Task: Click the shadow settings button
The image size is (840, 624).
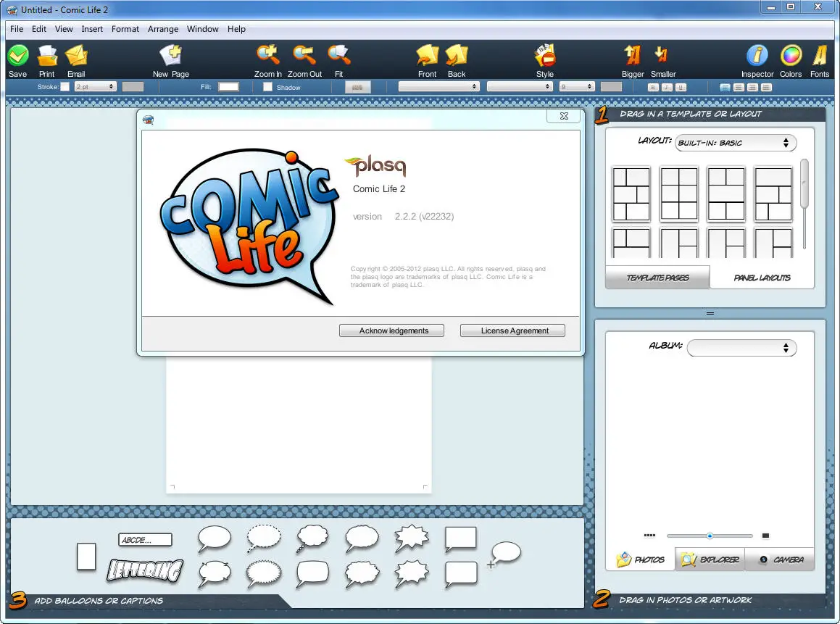Action: point(357,87)
